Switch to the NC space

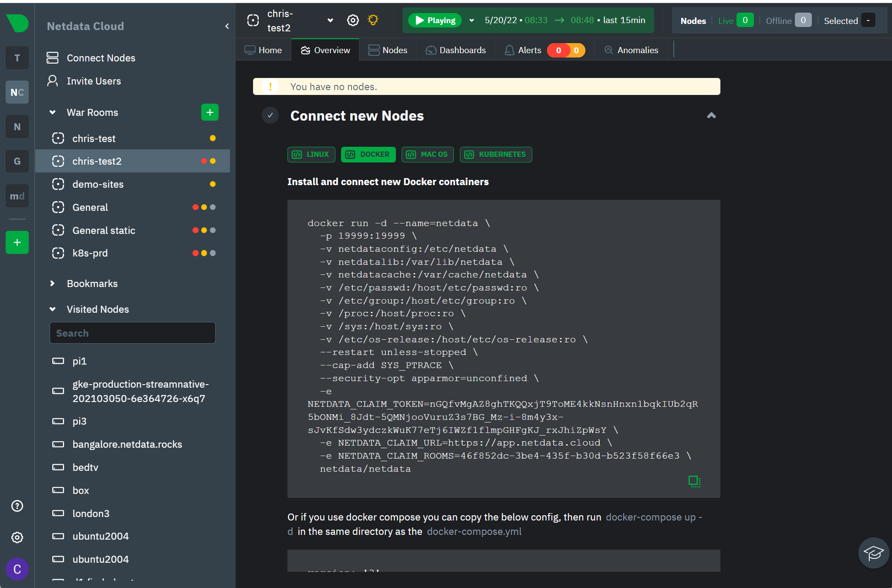pos(17,92)
